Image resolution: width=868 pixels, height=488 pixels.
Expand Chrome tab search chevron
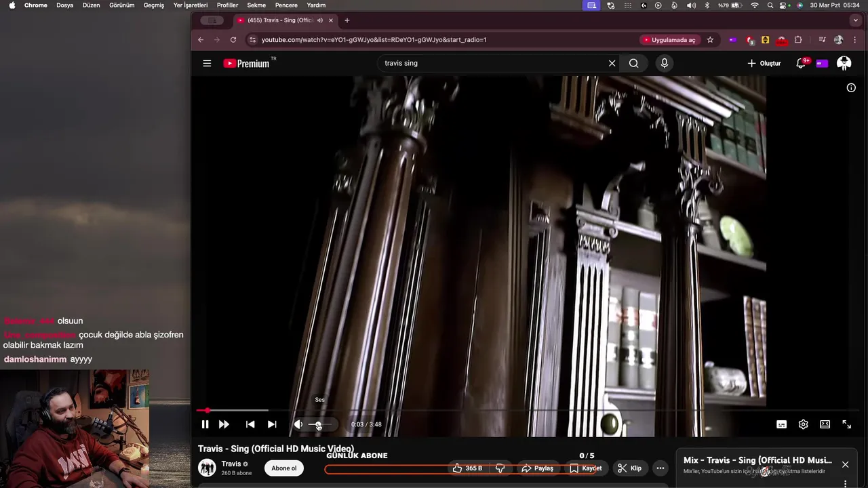pos(855,20)
